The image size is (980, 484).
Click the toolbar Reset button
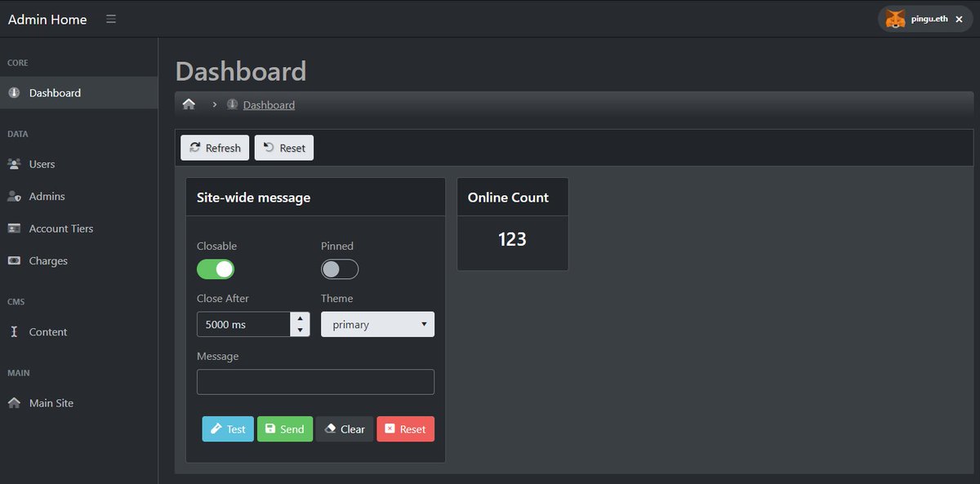pyautogui.click(x=284, y=148)
